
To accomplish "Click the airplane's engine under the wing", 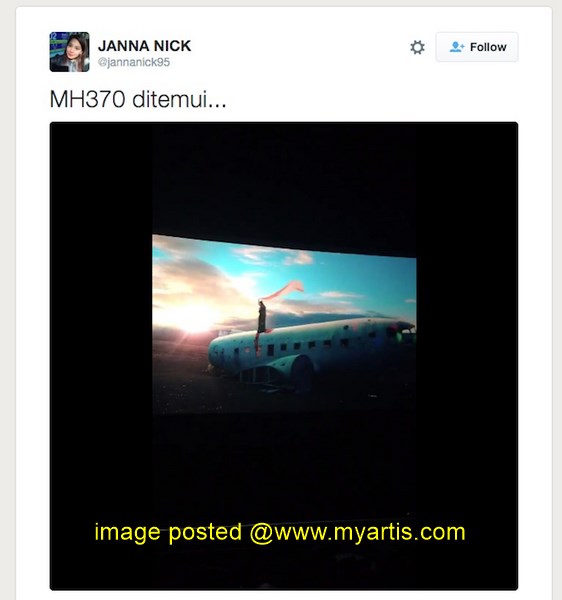I will coord(296,369).
